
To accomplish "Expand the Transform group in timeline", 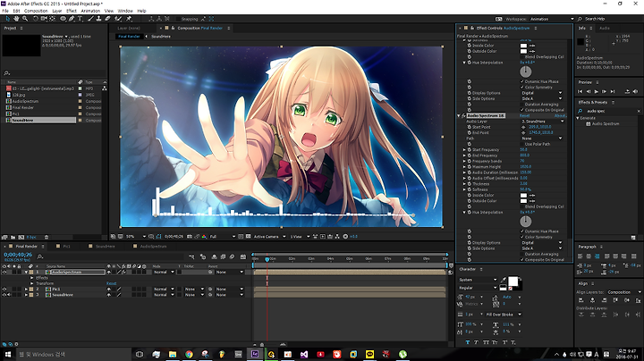I will point(32,283).
